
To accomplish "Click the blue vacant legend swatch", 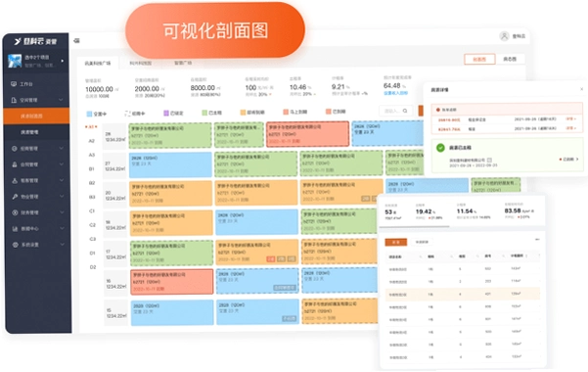I will (x=89, y=114).
